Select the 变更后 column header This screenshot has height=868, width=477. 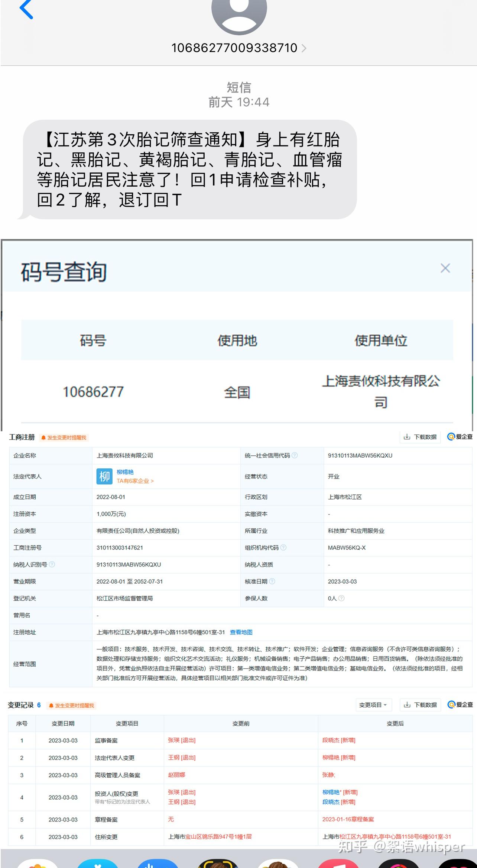395,723
